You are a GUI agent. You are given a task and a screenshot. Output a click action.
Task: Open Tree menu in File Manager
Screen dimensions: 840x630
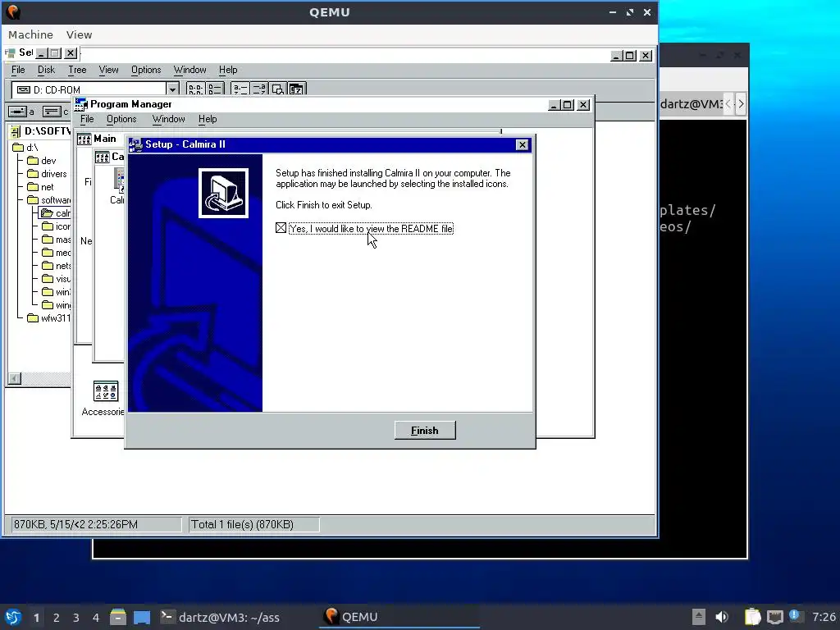point(76,70)
